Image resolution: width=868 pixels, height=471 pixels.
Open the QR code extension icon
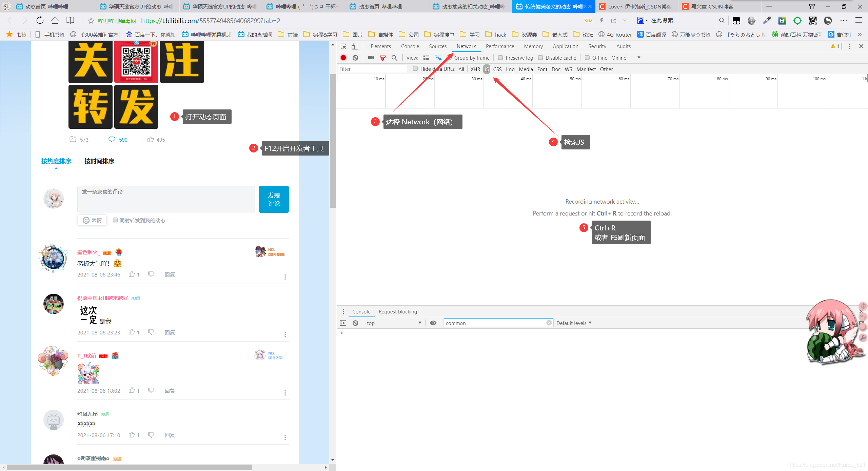(813, 21)
